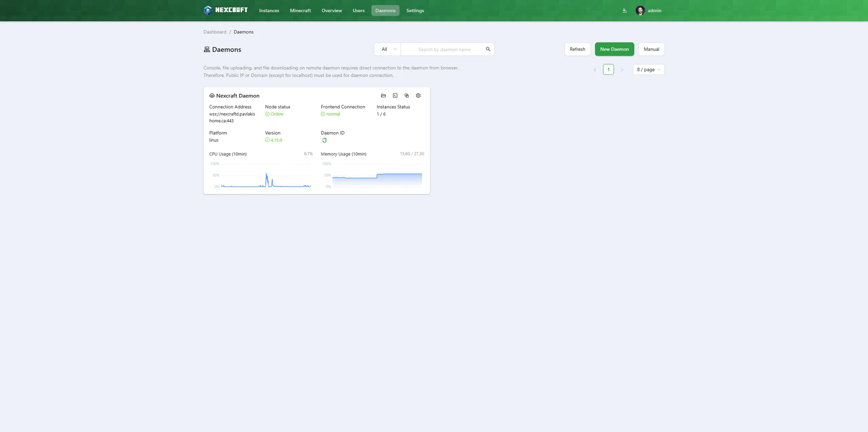The height and width of the screenshot is (432, 868).
Task: Open the daemon terminal icon
Action: 395,96
